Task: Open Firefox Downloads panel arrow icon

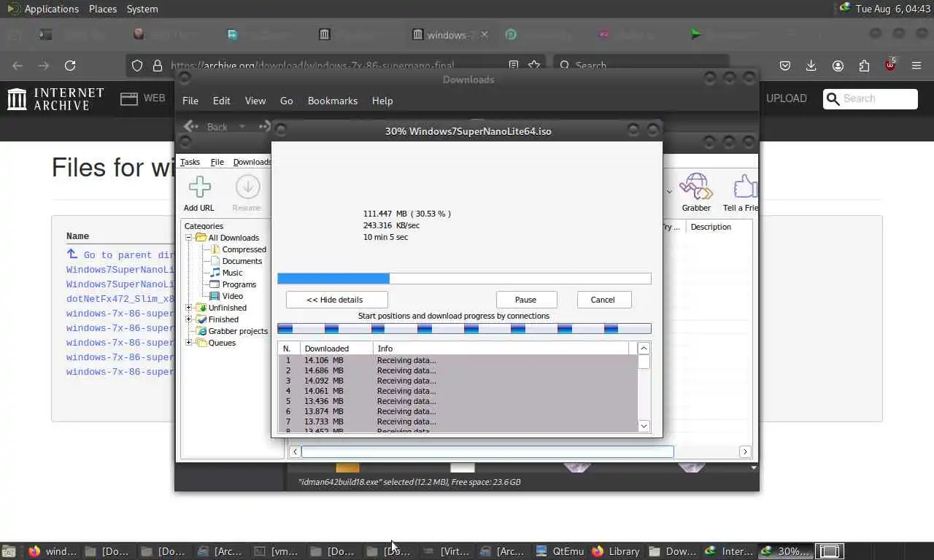Action: coord(811,66)
